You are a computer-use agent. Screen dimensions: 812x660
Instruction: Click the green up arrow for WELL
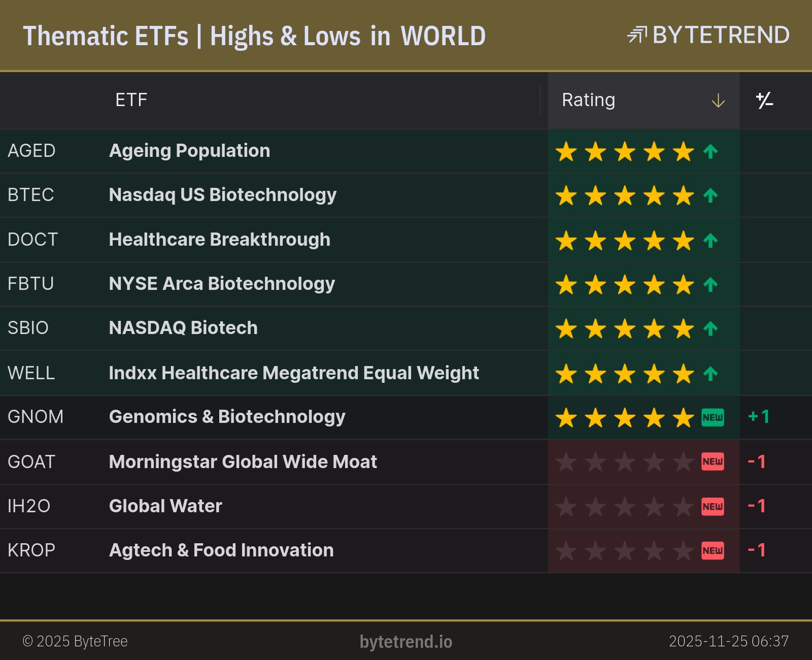pos(710,374)
